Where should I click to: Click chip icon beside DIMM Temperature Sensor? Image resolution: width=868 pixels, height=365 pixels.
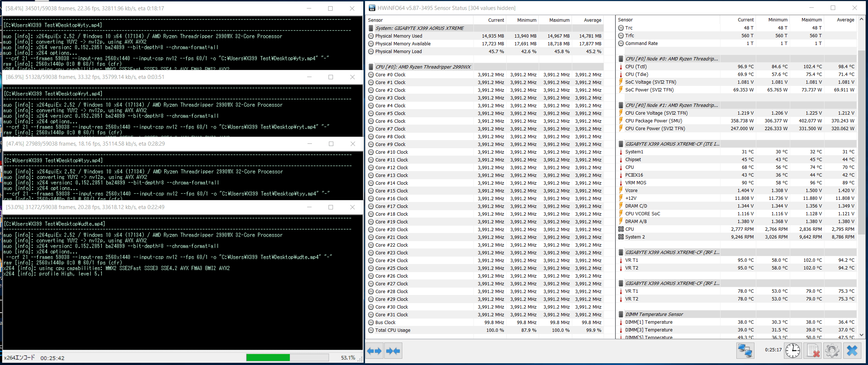click(621, 314)
